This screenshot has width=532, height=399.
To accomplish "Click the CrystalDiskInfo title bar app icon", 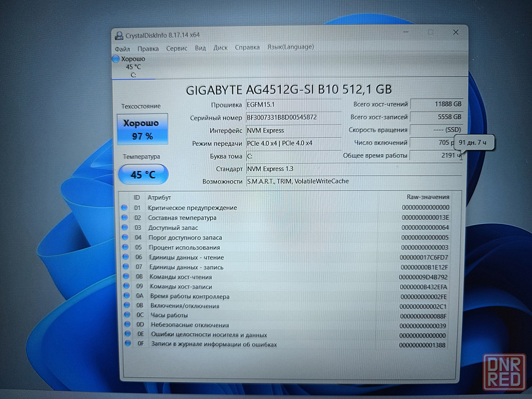I will coord(119,36).
